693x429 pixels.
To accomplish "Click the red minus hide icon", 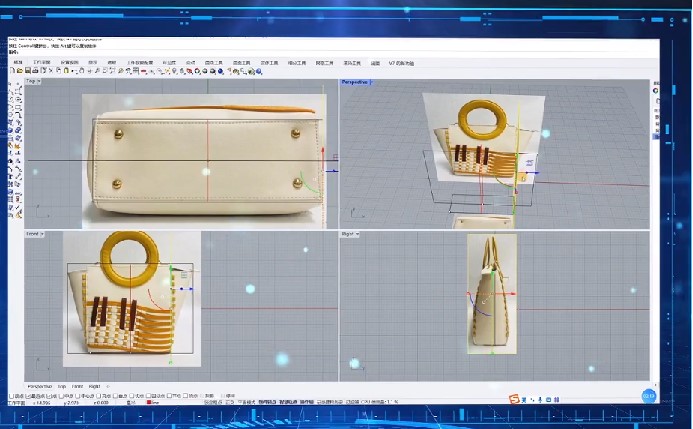I will point(143,71).
